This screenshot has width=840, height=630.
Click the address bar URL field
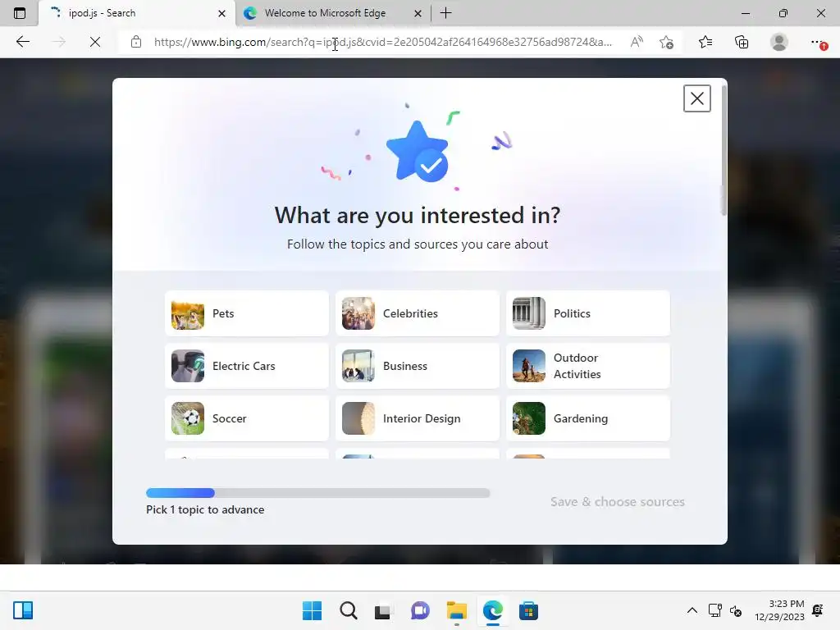(382, 42)
